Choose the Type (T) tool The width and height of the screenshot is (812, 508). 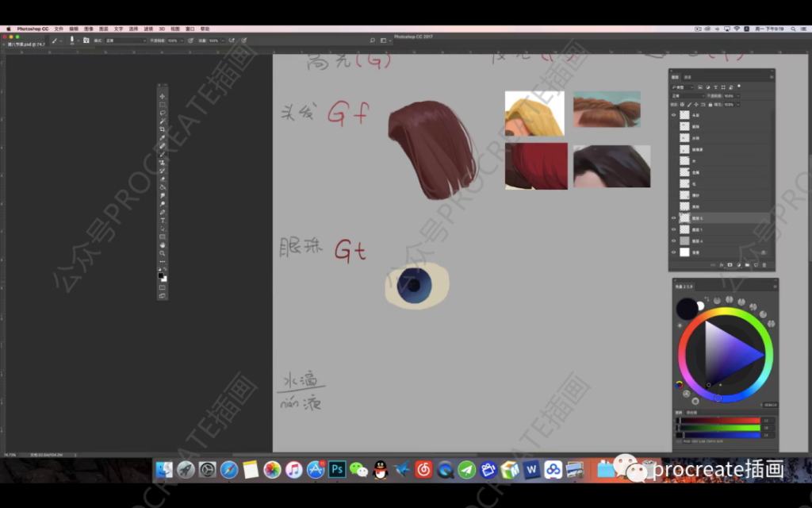tap(163, 220)
